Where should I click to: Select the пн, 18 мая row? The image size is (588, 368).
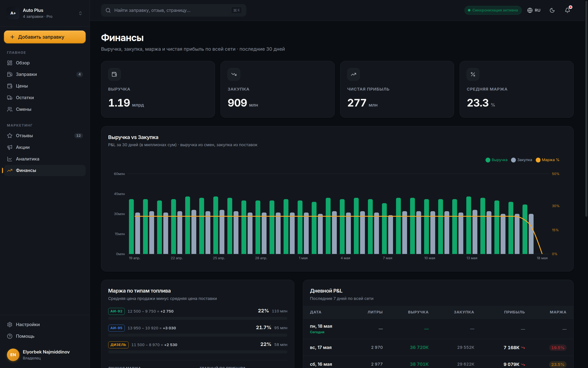click(438, 329)
